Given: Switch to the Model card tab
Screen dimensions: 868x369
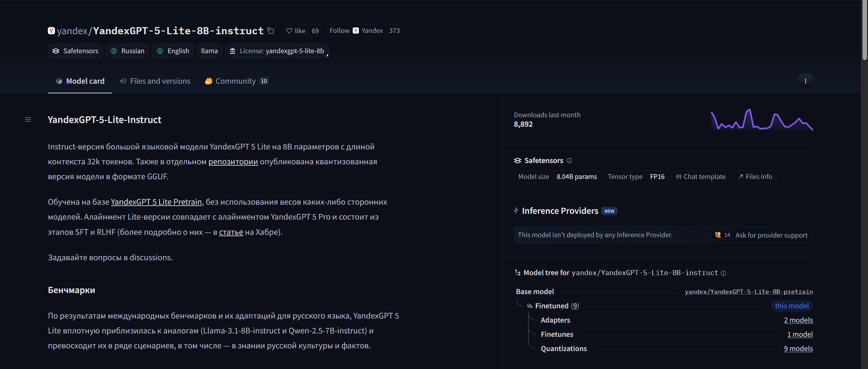Looking at the screenshot, I should (80, 81).
